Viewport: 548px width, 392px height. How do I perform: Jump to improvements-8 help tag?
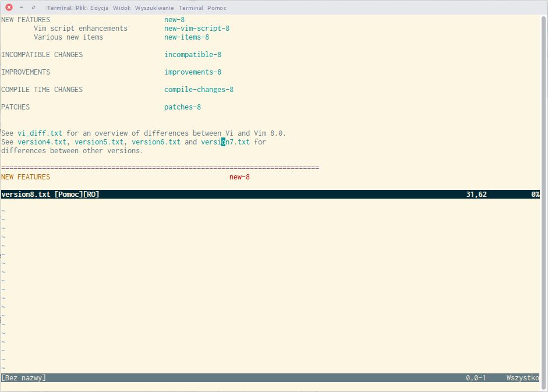click(x=193, y=72)
